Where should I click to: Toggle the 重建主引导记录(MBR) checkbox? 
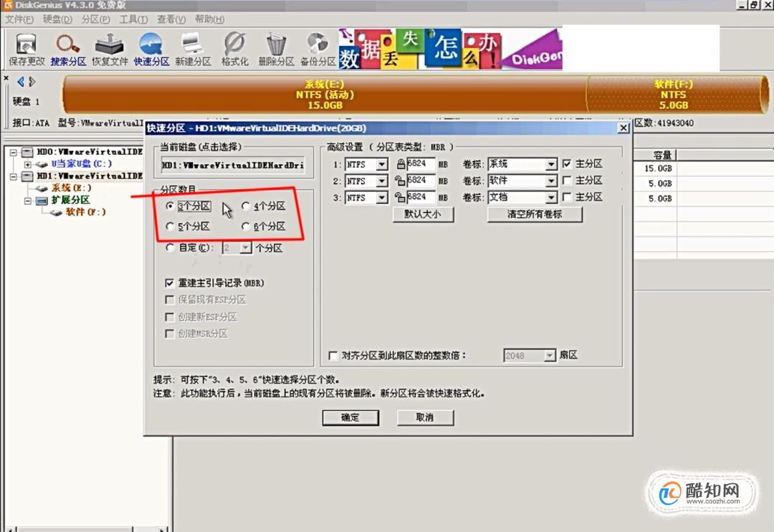click(169, 283)
